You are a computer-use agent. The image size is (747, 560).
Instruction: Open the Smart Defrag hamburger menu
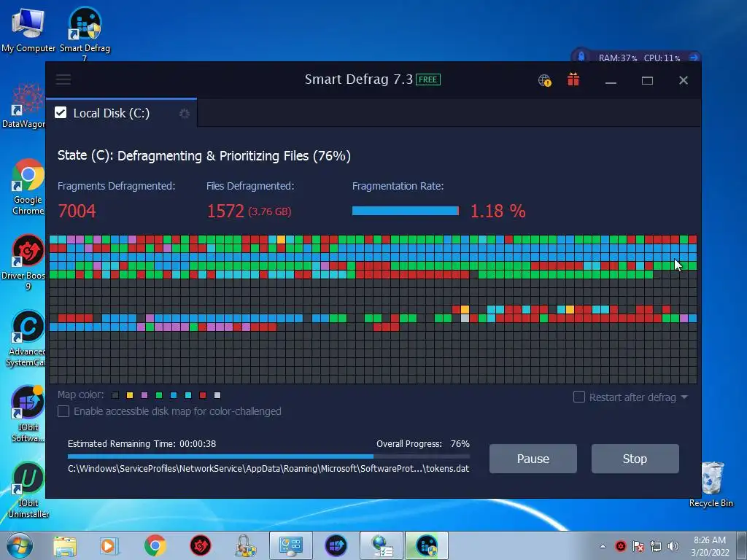pos(63,79)
